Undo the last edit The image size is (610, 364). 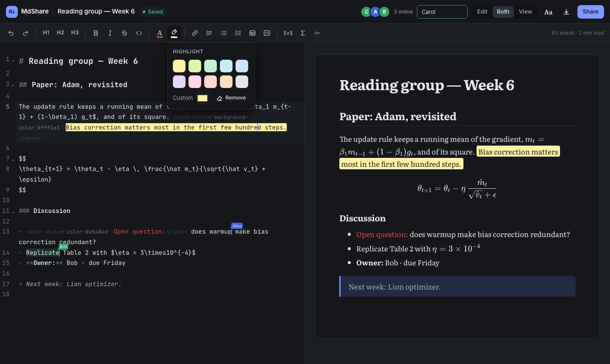11,33
